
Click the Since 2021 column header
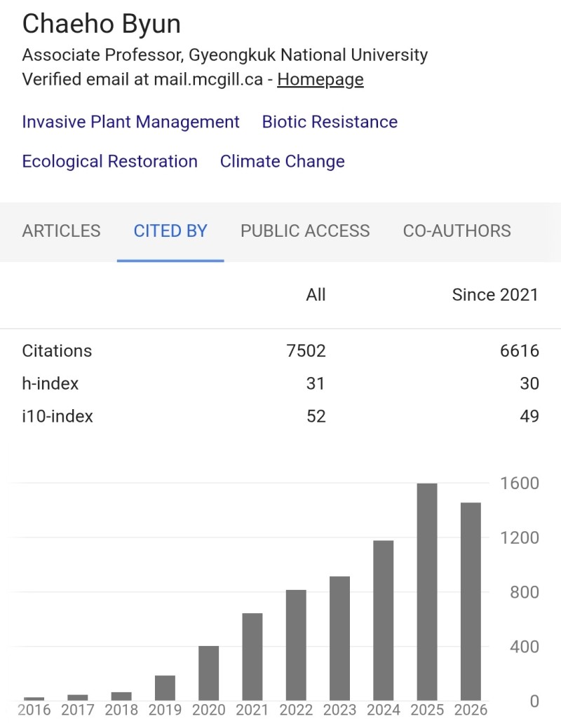point(495,294)
